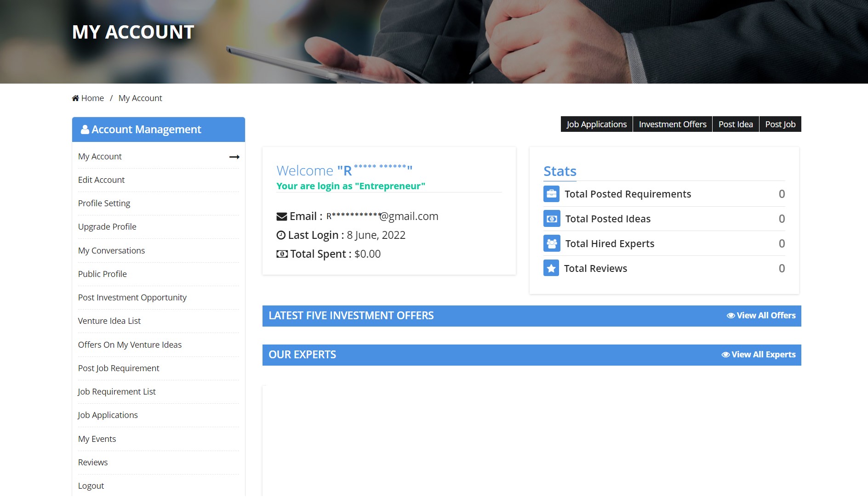Screen dimensions: 868x497
Task: Click the clock icon beside Last Login
Action: click(281, 235)
